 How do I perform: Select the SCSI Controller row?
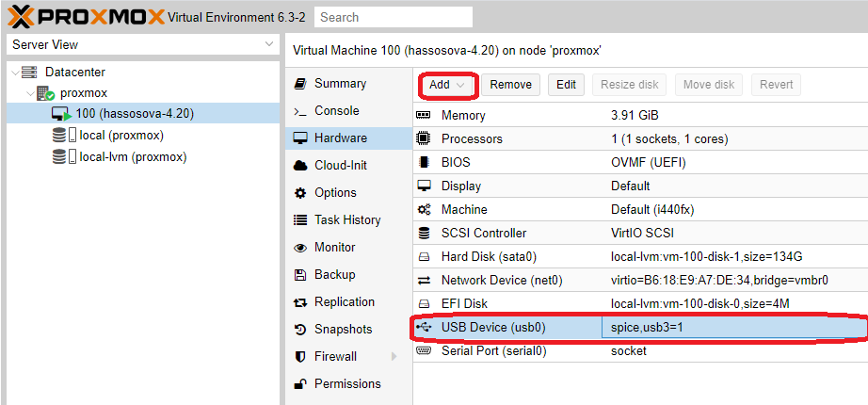coord(640,234)
